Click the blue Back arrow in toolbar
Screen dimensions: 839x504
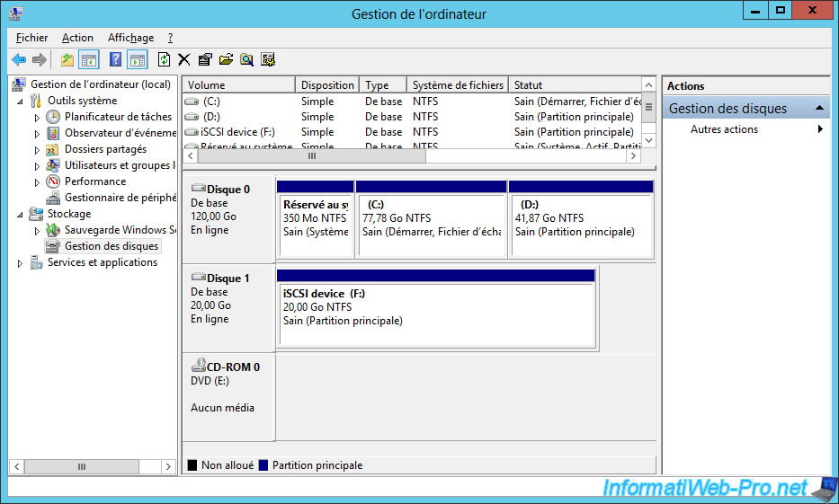click(19, 60)
